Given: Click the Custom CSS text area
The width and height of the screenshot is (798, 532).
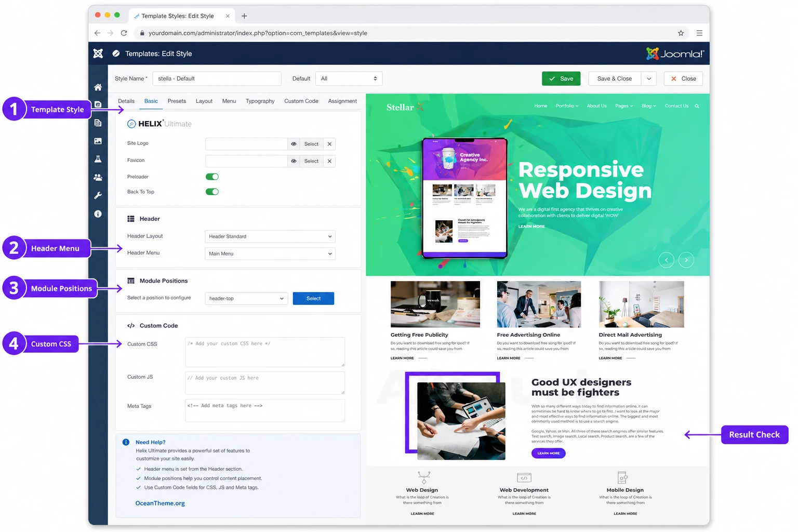Looking at the screenshot, I should pos(265,352).
